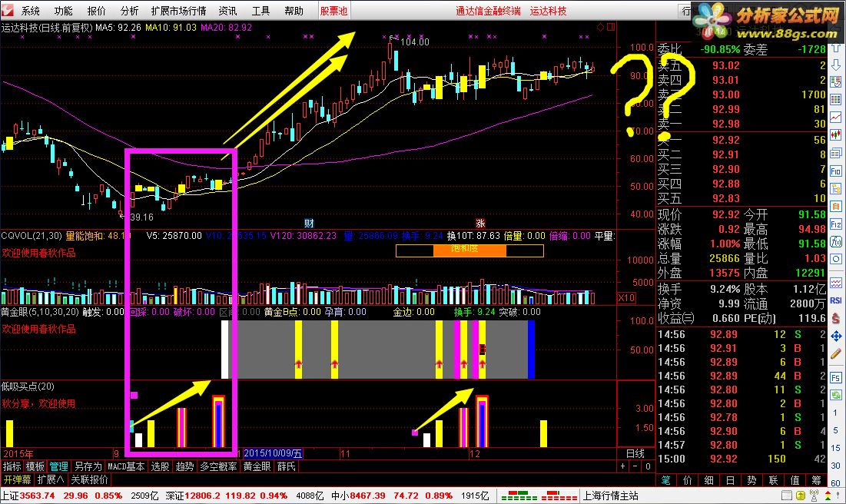The image size is (846, 504).
Task: Select the 管理 tab below the chart
Action: pyautogui.click(x=59, y=466)
